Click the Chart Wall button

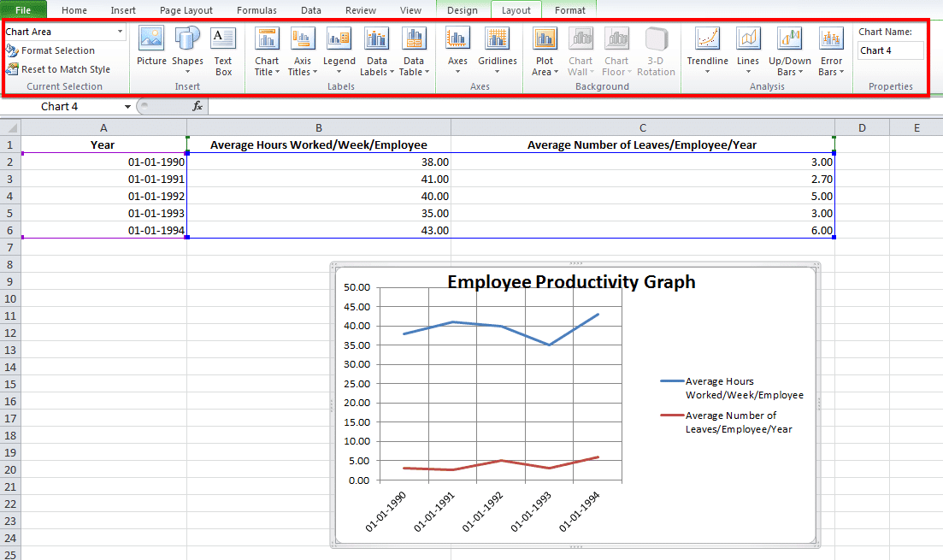pos(581,52)
